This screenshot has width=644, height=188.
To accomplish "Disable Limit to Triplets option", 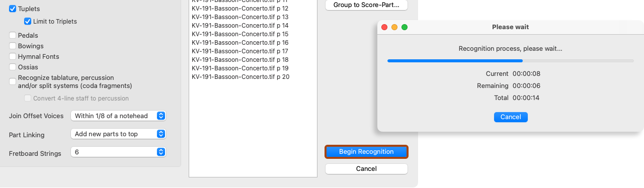I will (28, 22).
